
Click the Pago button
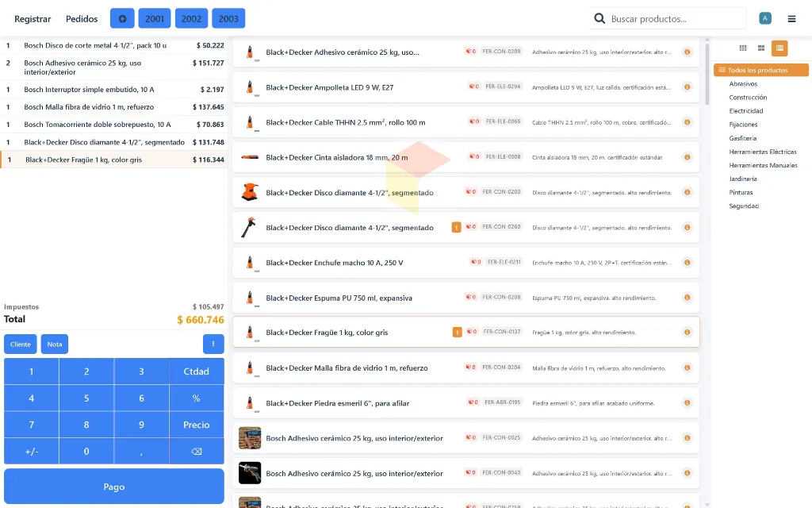coord(114,487)
